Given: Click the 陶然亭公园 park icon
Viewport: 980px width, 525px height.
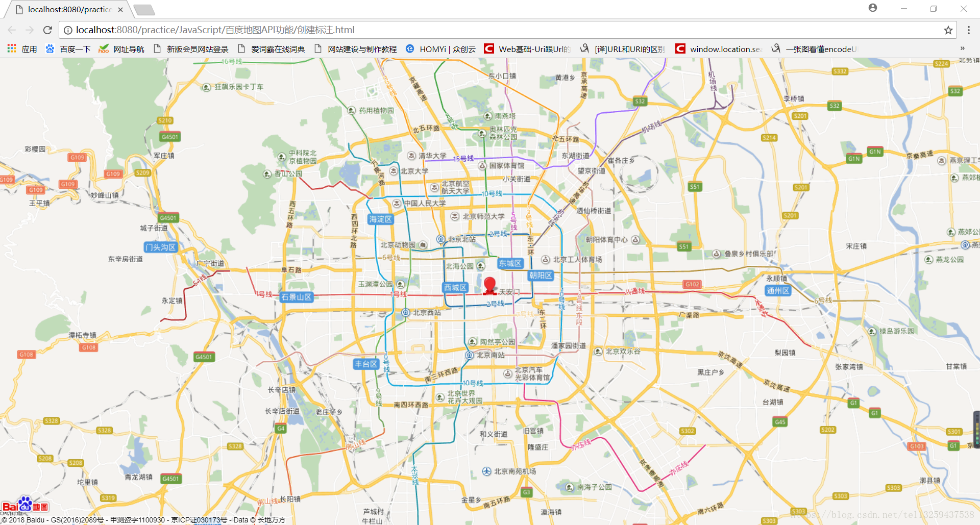Looking at the screenshot, I should [473, 342].
